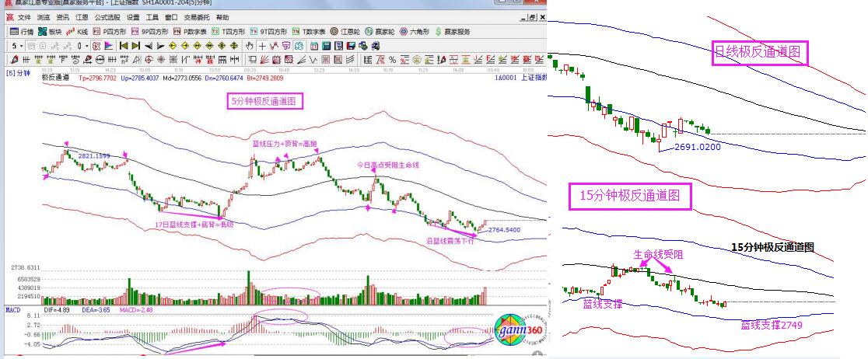Toggle the 极 channel indicator button
The width and height of the screenshot is (868, 359).
(x=95, y=46)
